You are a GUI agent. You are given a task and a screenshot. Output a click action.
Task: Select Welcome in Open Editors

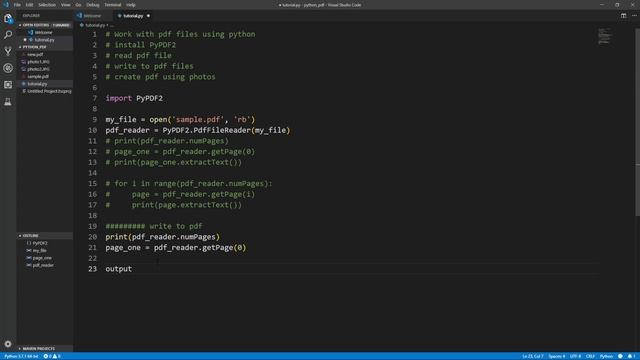point(43,33)
